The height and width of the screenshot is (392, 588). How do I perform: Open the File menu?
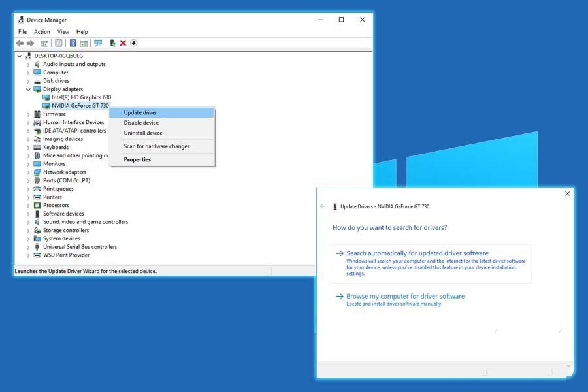click(x=22, y=32)
